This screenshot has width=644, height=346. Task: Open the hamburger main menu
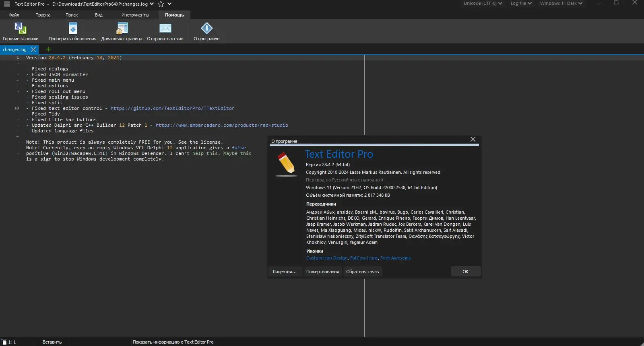[7, 4]
